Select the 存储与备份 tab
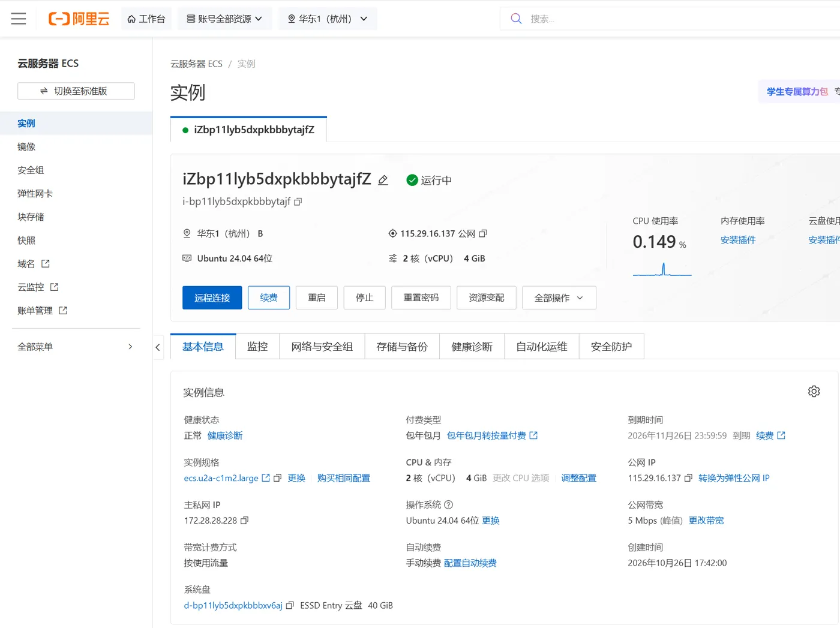This screenshot has width=840, height=628. click(x=402, y=347)
